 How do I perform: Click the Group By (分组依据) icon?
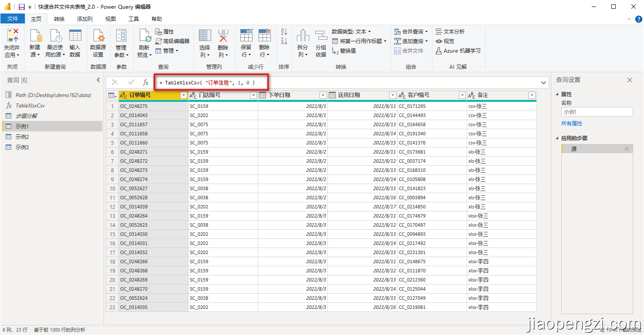click(321, 35)
